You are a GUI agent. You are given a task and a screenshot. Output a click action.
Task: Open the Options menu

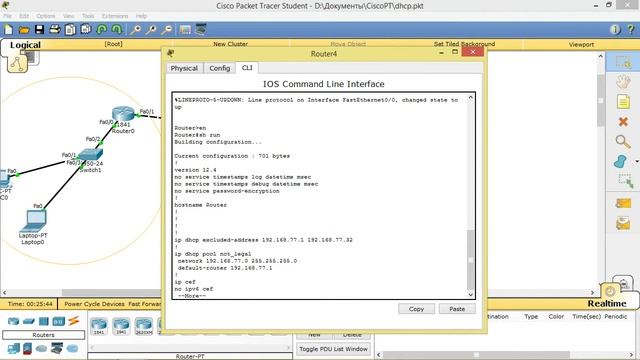pyautogui.click(x=45, y=16)
